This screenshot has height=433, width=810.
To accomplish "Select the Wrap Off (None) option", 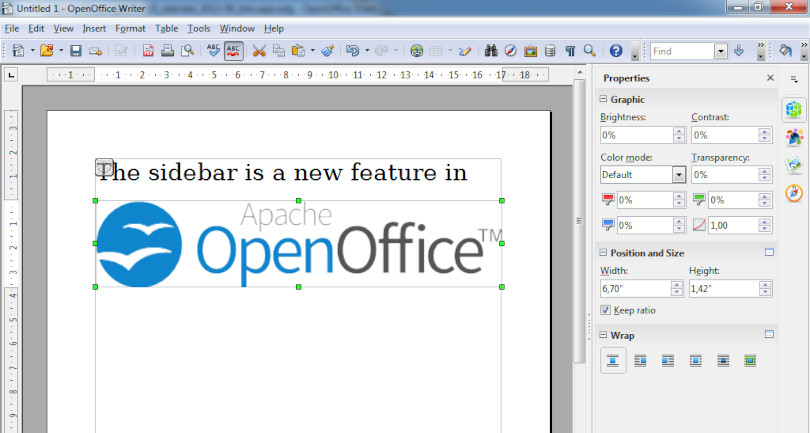I will [x=613, y=360].
